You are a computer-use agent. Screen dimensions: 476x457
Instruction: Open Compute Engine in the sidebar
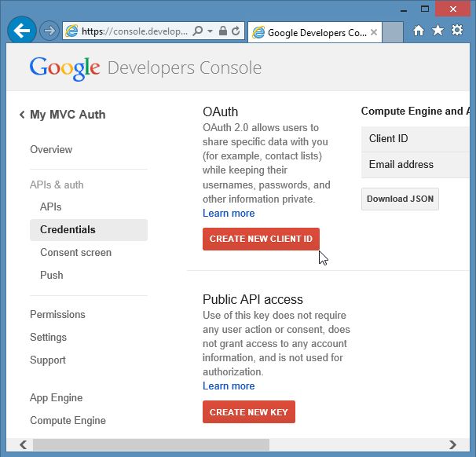[x=68, y=421]
